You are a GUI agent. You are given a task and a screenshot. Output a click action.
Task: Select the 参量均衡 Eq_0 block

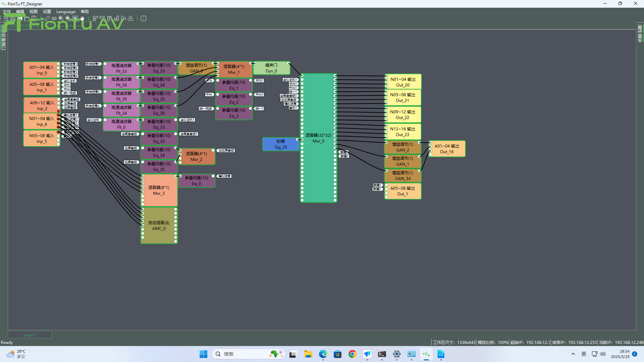tap(197, 181)
